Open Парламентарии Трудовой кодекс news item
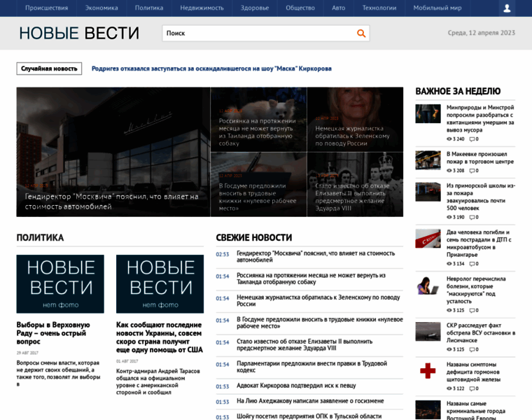This screenshot has width=532, height=420. click(311, 367)
